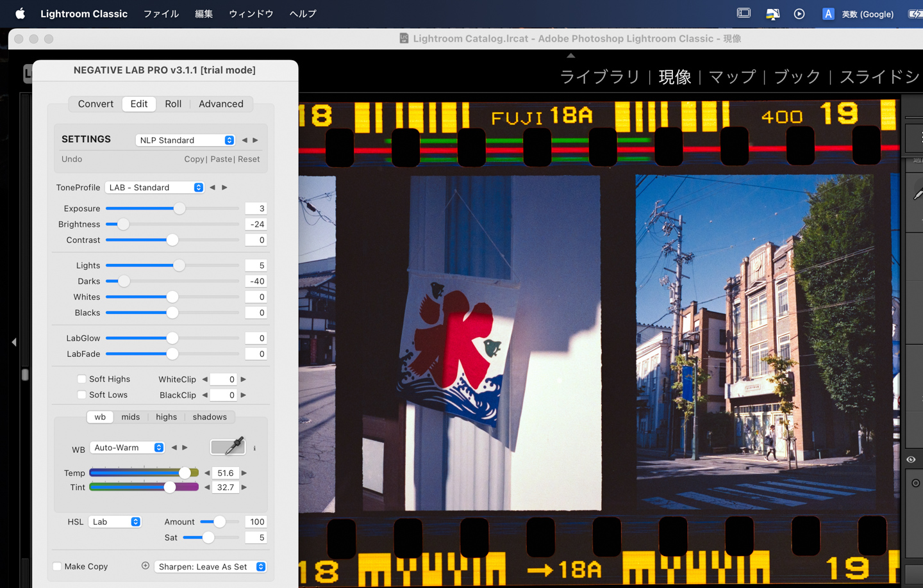This screenshot has width=923, height=588.
Task: Click the plus icon beside Make Copy
Action: pos(146,566)
